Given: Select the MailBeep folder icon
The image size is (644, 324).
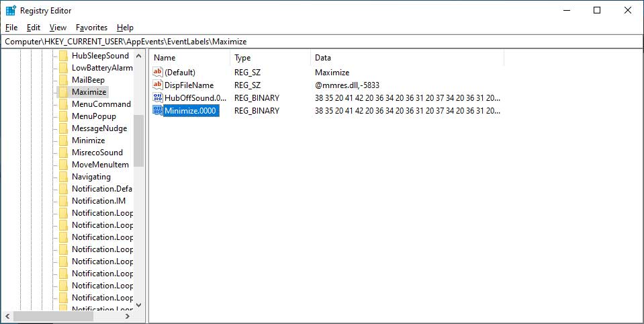Looking at the screenshot, I should pos(63,80).
